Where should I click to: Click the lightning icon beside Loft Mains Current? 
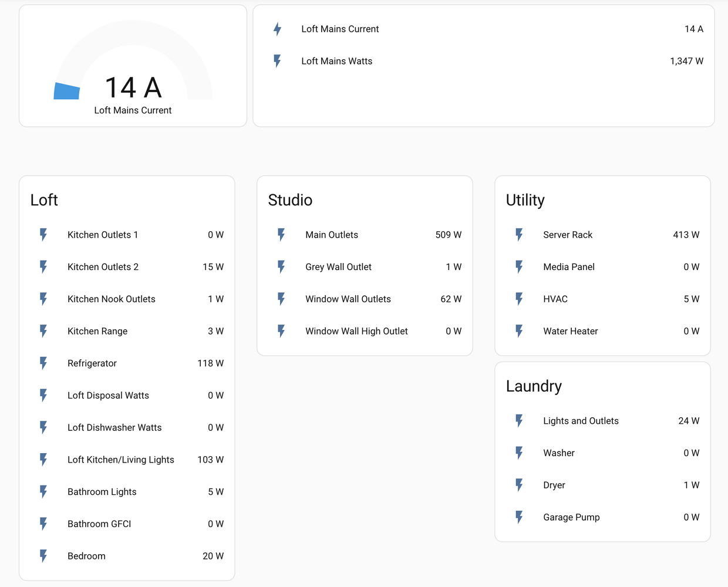click(x=278, y=29)
